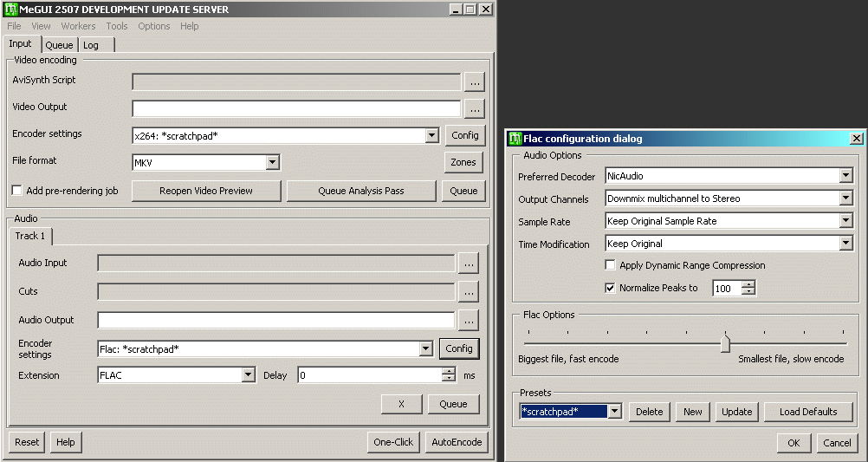Image resolution: width=868 pixels, height=462 pixels.
Task: Close the Flac configuration dialog
Action: [x=857, y=139]
